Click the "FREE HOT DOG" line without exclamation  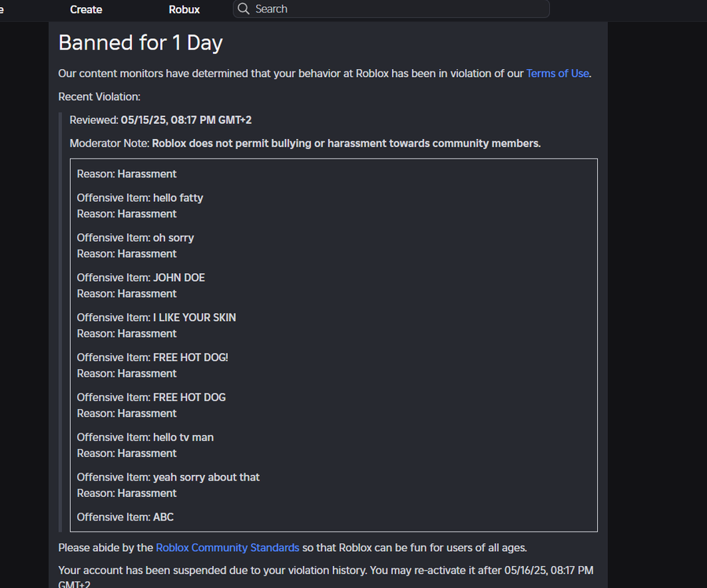tap(151, 397)
